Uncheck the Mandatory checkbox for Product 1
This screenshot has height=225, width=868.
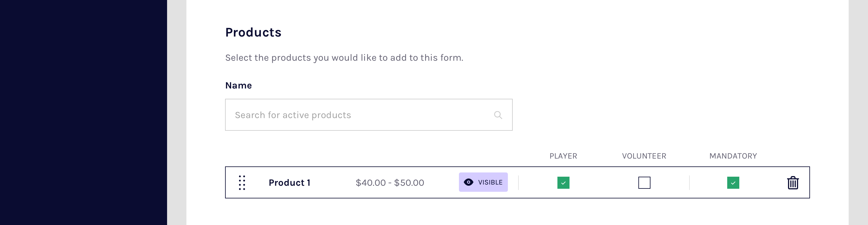[x=733, y=182]
